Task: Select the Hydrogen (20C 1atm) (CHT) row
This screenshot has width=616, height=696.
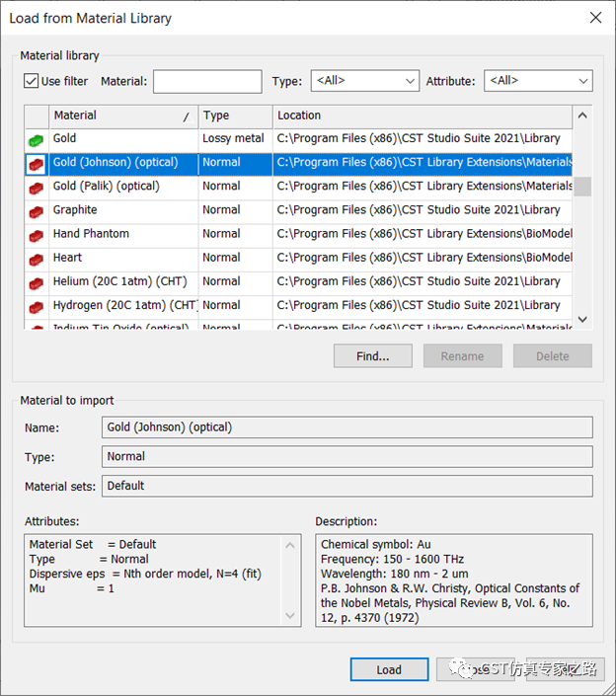Action: [x=298, y=308]
